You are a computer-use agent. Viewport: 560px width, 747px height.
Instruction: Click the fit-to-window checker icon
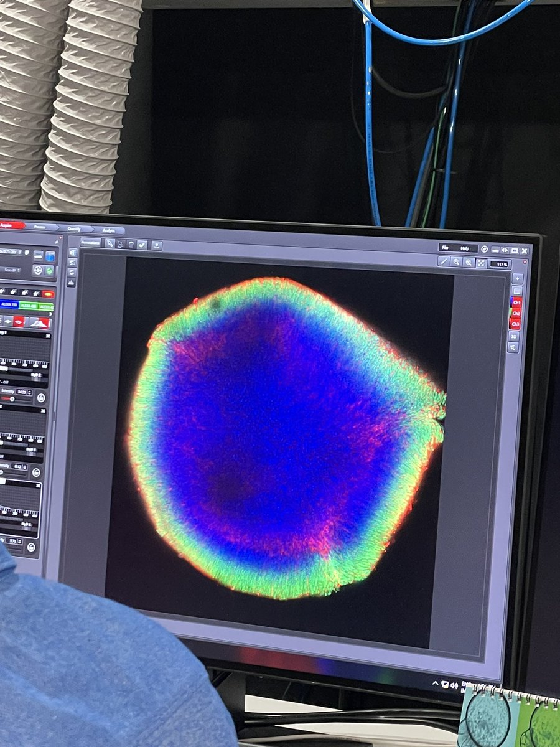[481, 263]
